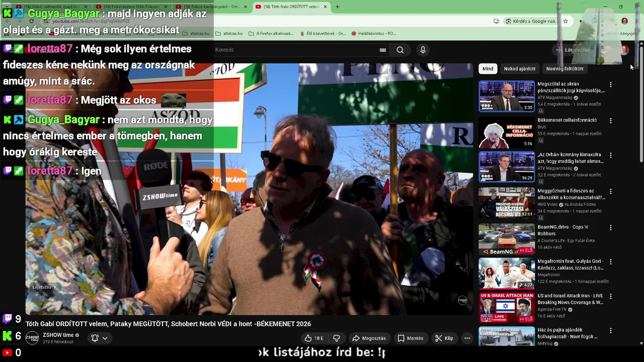Viewport: 644px width, 362px height.
Task: Click the Mentés save button
Action: point(411,338)
